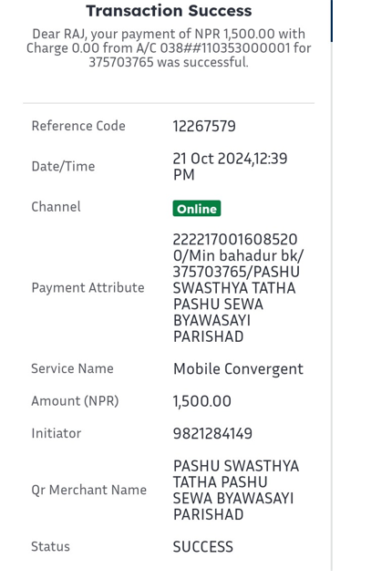The image size is (392, 579).
Task: Click the SUCCESS status value
Action: [x=203, y=547]
